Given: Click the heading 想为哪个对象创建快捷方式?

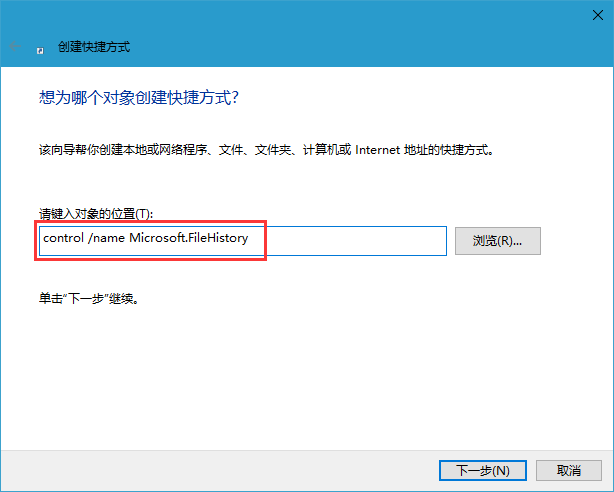Looking at the screenshot, I should pyautogui.click(x=139, y=98).
